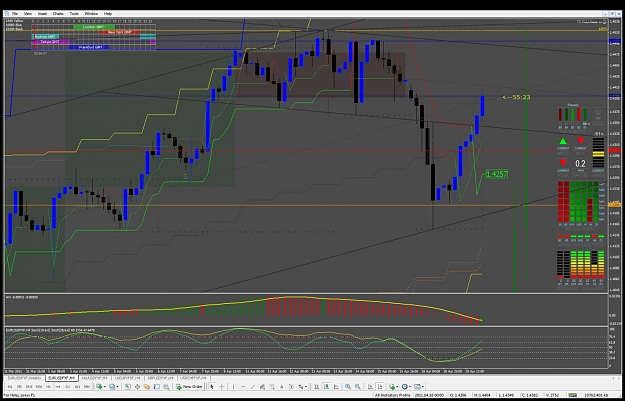Image resolution: width=625 pixels, height=401 pixels.
Task: Click the London GMT session bar
Action: coord(93,27)
